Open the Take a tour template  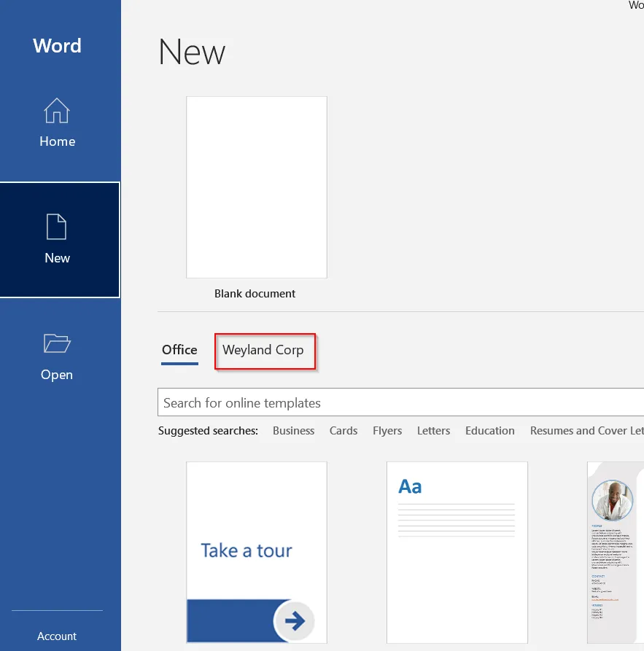(256, 552)
